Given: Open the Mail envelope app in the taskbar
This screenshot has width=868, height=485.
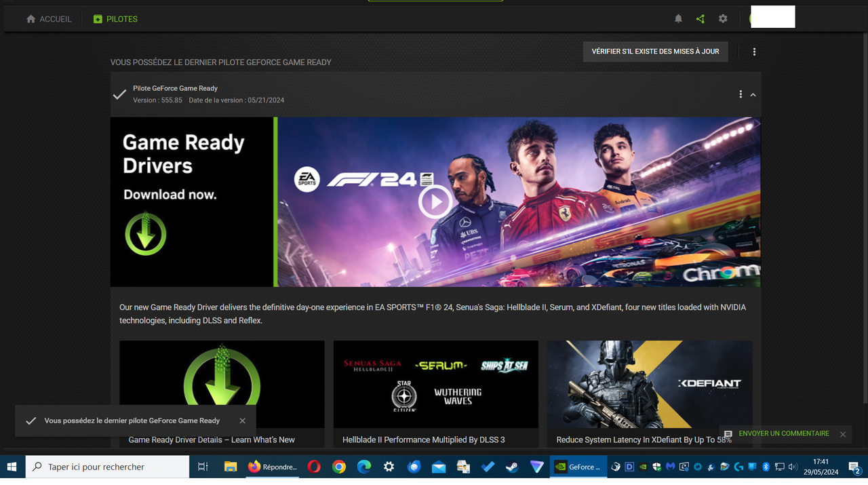Looking at the screenshot, I should (x=438, y=467).
